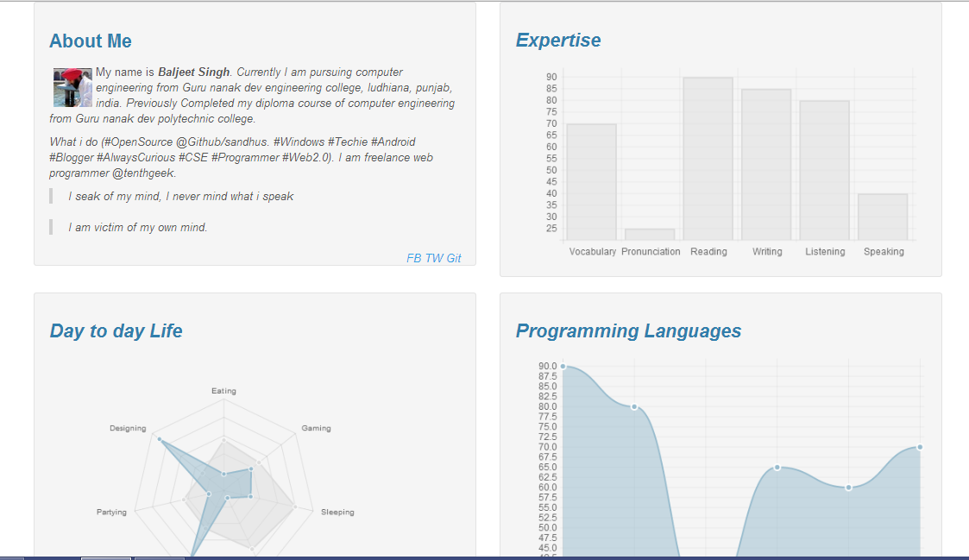Open the FB profile link
The height and width of the screenshot is (560, 969).
point(414,258)
